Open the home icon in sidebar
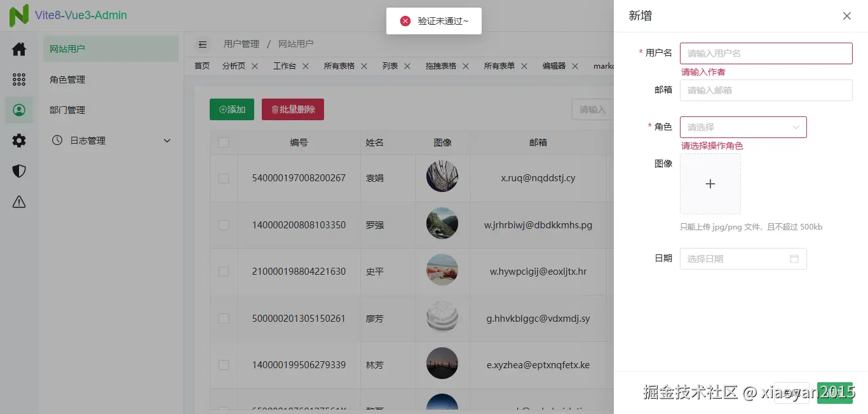This screenshot has width=868, height=414. (19, 49)
